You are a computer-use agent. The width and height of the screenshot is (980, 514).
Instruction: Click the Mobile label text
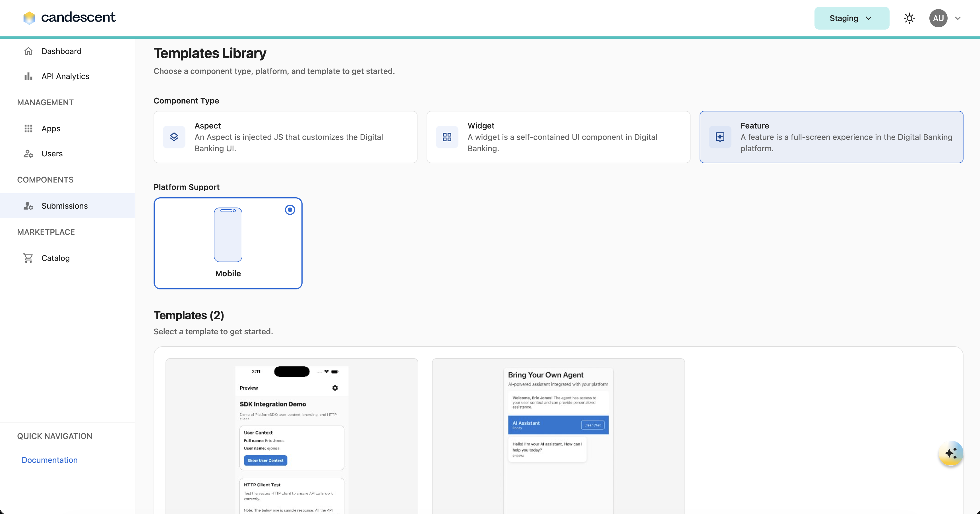[228, 274]
